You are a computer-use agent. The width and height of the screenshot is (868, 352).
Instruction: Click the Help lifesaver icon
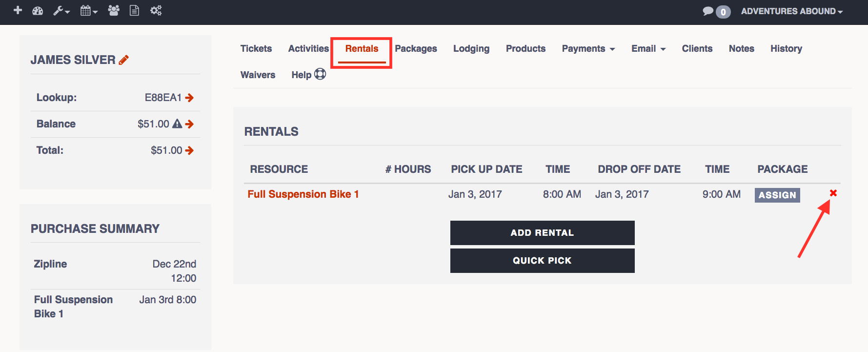click(x=321, y=74)
